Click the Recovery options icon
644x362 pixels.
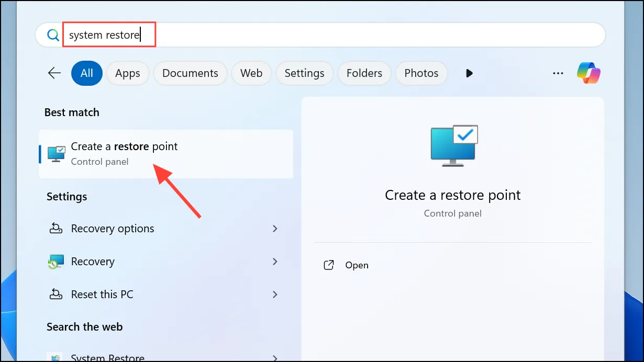[x=55, y=229]
